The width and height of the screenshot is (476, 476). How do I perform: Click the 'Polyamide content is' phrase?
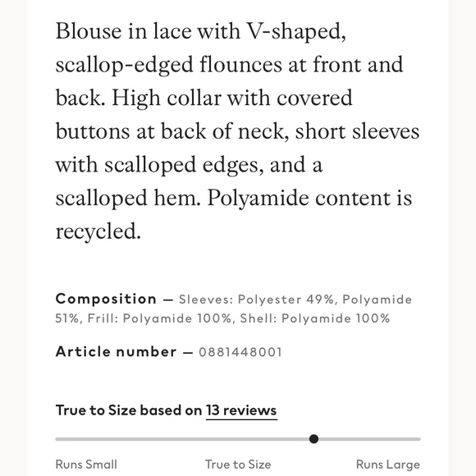click(x=309, y=198)
